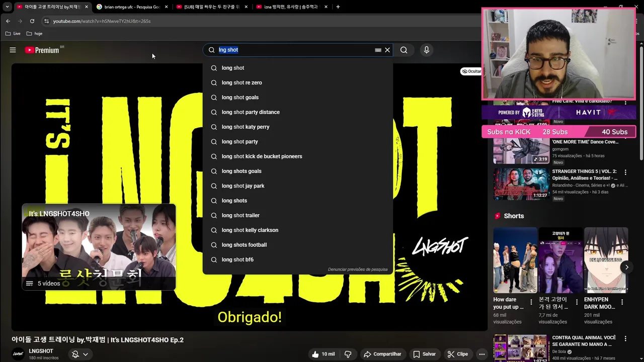Close the 'brian ortega ufc' tab
644x362 pixels.
pyautogui.click(x=166, y=7)
